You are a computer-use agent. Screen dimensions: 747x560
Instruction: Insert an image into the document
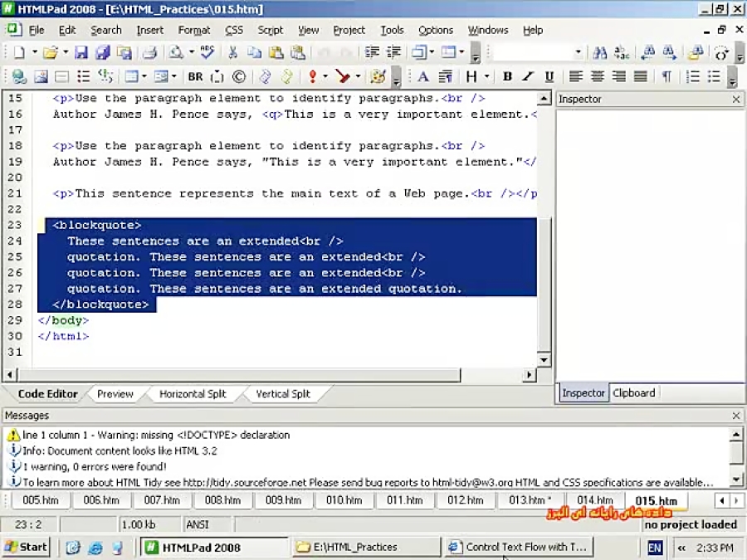(40, 76)
